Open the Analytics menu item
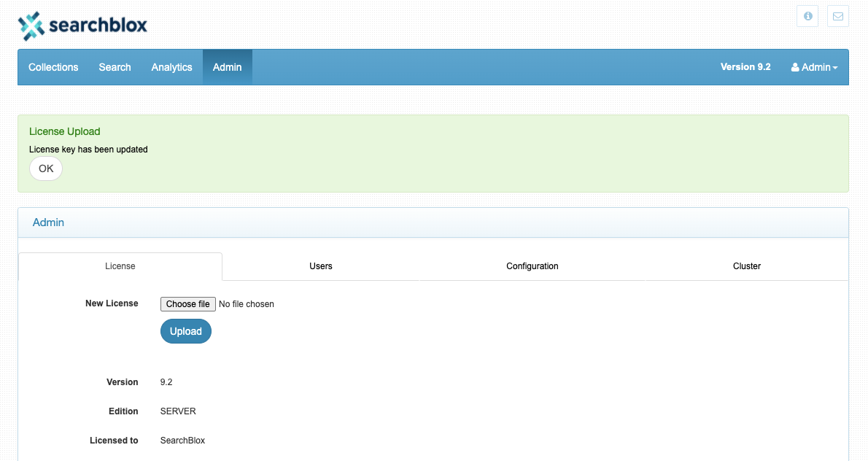This screenshot has width=868, height=461. (171, 67)
